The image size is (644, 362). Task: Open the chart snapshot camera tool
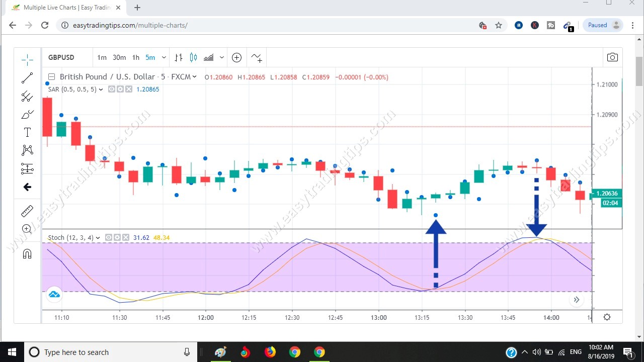pos(612,57)
